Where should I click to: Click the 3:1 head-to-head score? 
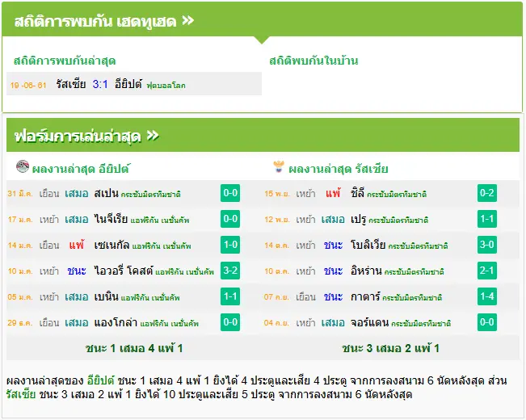coord(100,84)
